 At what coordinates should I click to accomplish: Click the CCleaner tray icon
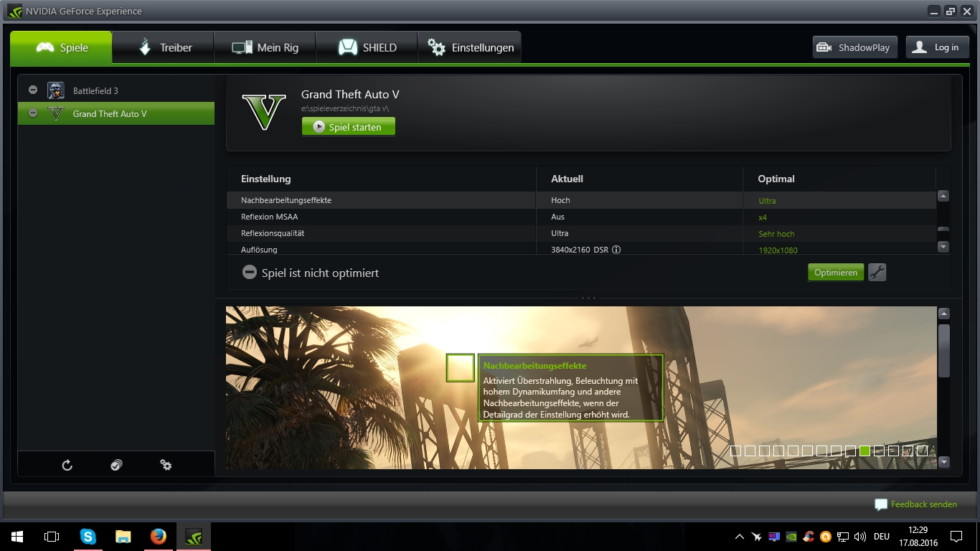tap(809, 537)
